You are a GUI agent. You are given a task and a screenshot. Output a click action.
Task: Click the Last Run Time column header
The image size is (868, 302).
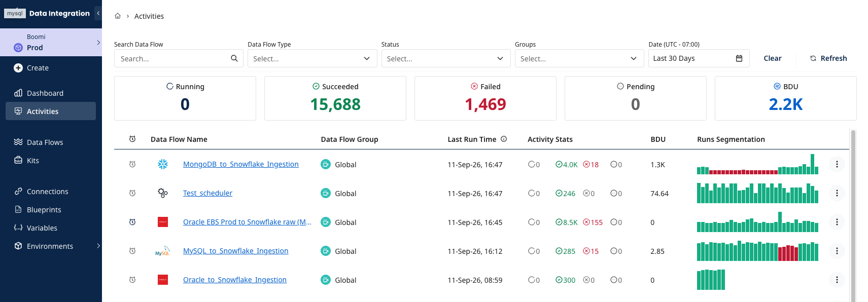pyautogui.click(x=472, y=139)
